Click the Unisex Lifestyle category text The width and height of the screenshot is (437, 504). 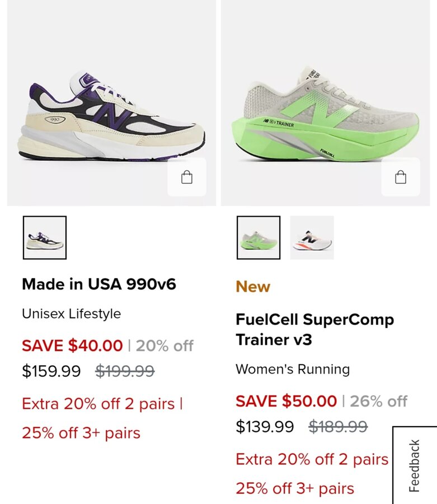(71, 314)
